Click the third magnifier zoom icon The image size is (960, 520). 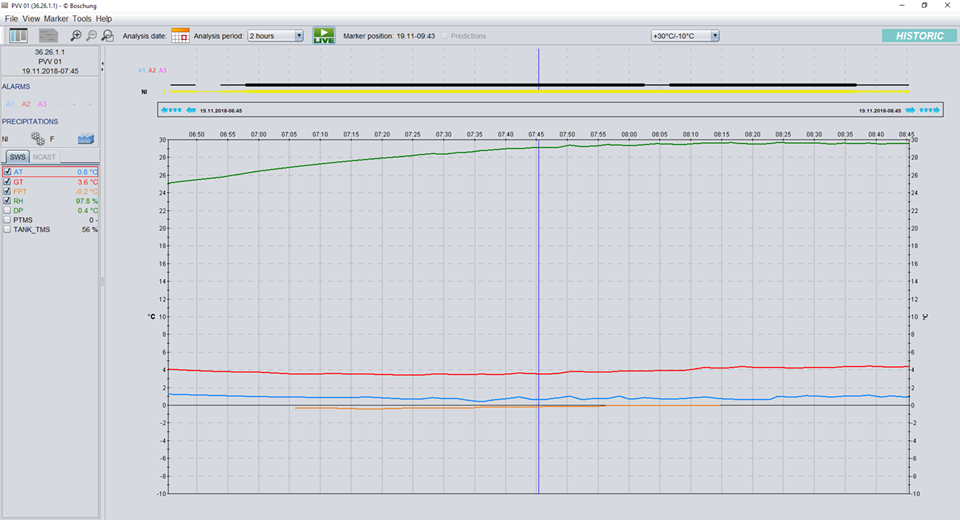point(107,36)
